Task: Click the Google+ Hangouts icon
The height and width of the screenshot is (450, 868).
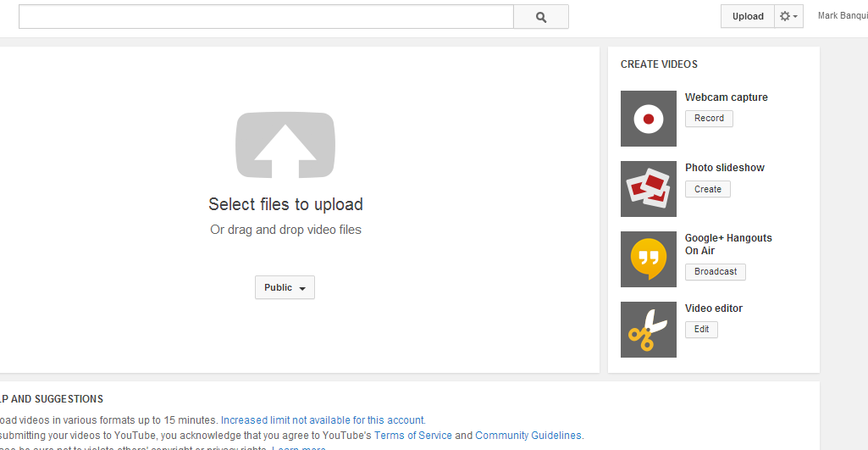Action: tap(648, 259)
